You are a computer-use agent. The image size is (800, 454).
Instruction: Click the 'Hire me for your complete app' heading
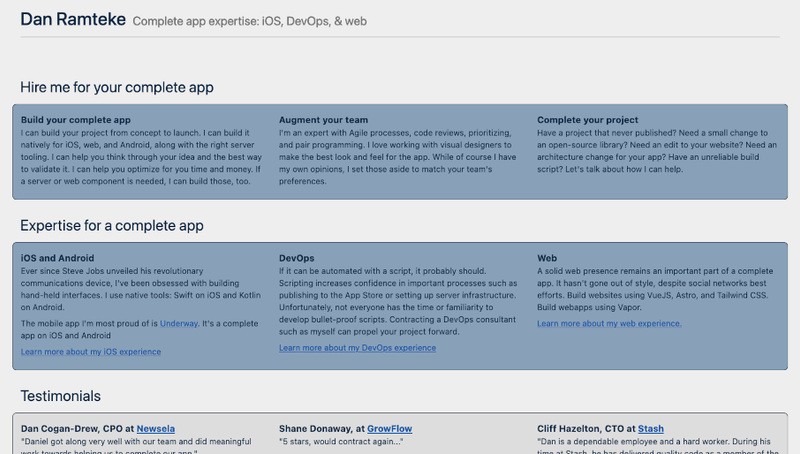[116, 88]
